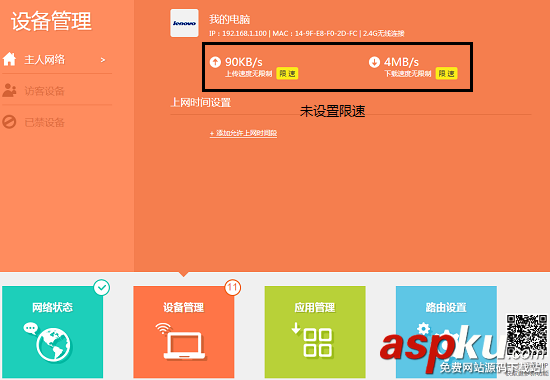Click the download arrow icon next to 4MB/s

[x=374, y=62]
